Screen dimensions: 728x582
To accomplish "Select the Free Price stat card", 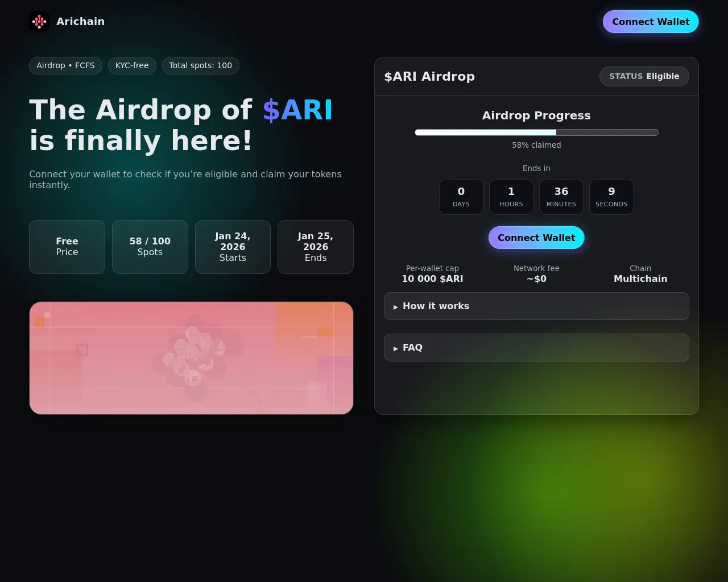I will point(67,247).
